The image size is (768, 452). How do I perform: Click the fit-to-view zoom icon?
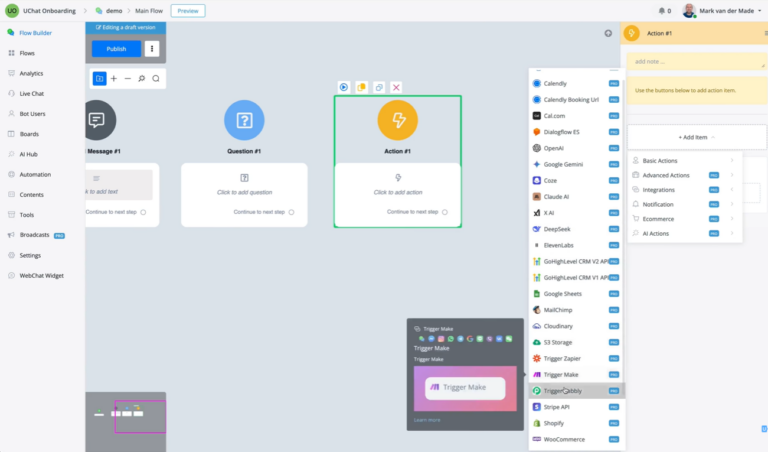[142, 78]
